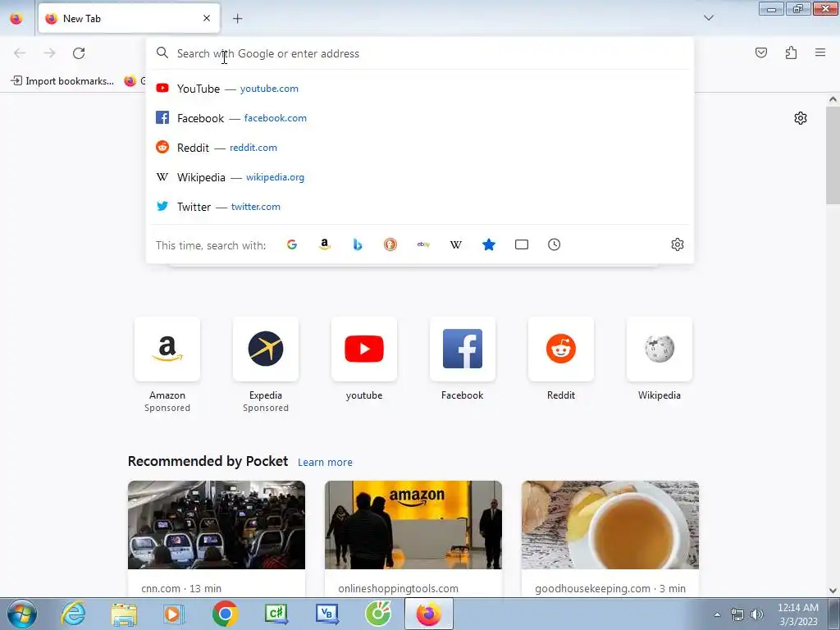Viewport: 840px width, 630px height.
Task: Search this time with Bing icon
Action: 358,244
